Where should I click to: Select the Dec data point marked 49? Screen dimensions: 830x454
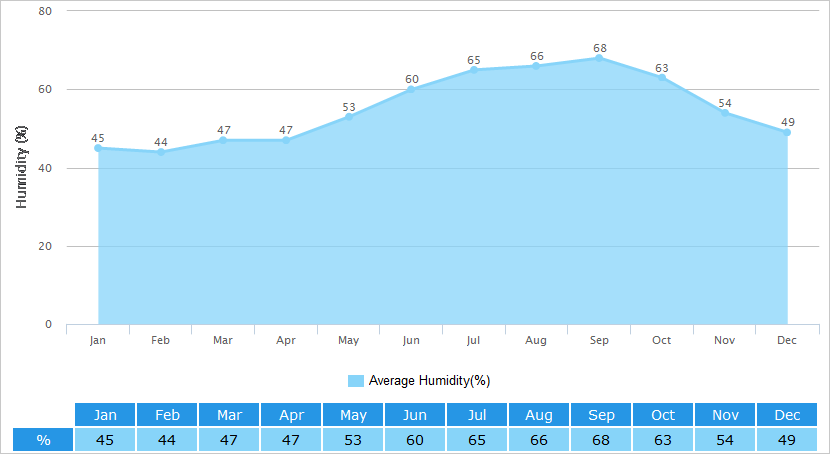[787, 132]
